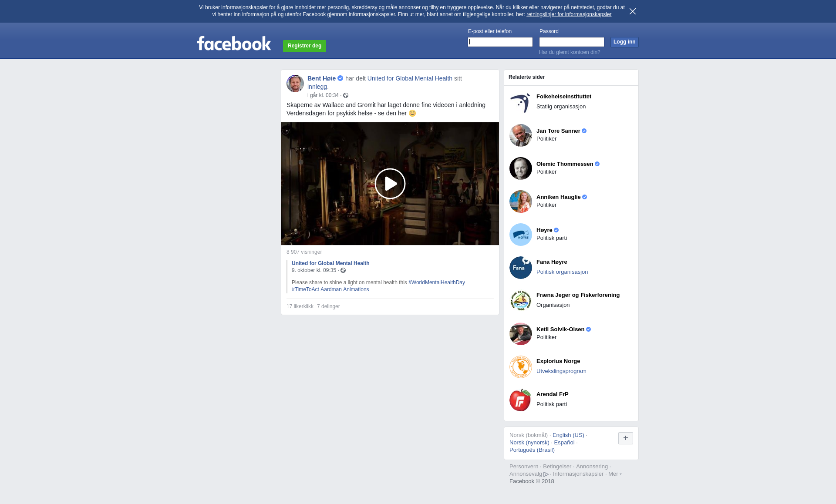
Task: Click the '8 907 visninger' text
Action: click(304, 252)
